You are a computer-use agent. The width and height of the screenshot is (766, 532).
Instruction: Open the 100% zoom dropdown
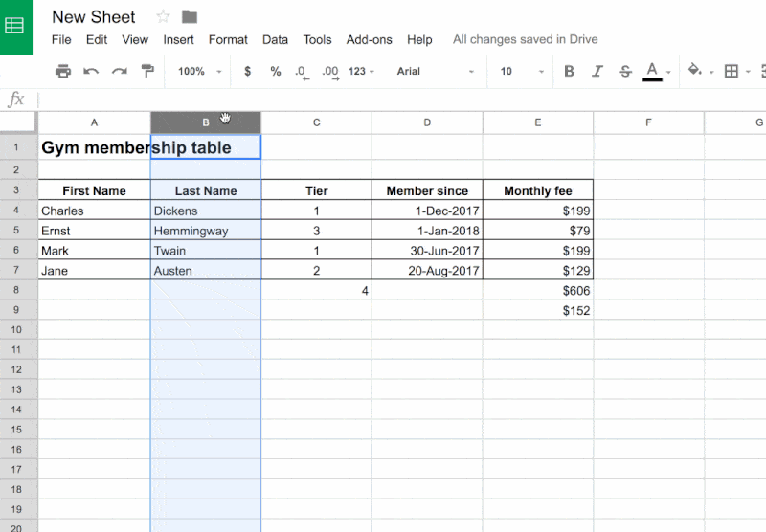pyautogui.click(x=200, y=72)
